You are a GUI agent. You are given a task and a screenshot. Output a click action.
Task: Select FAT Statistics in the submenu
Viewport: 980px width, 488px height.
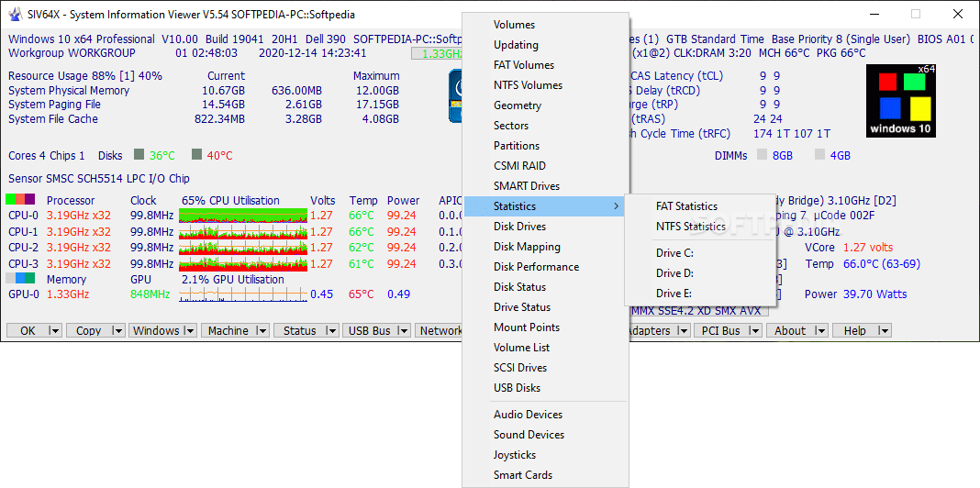point(701,206)
